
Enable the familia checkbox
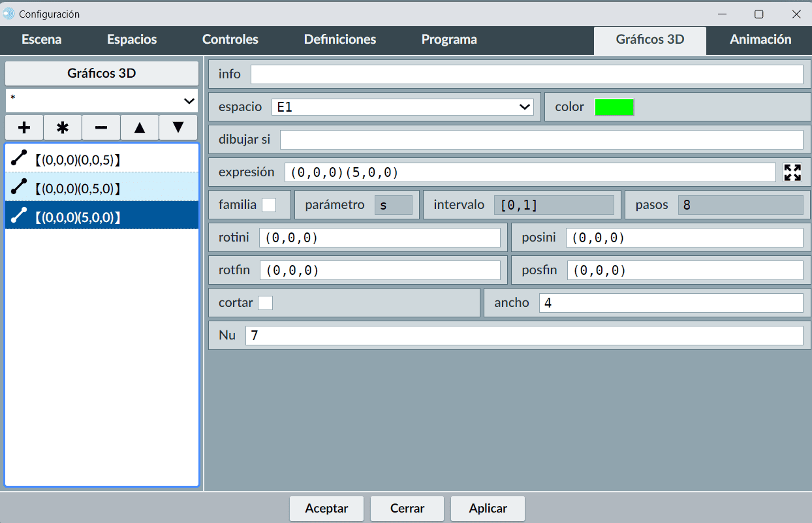(269, 205)
